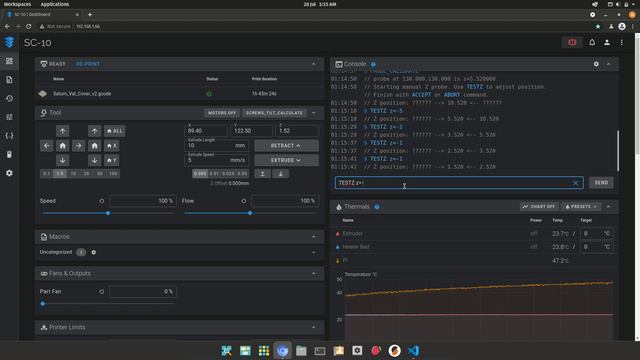640x360 pixels.
Task: Click the Re-Print button
Action: tap(88, 64)
